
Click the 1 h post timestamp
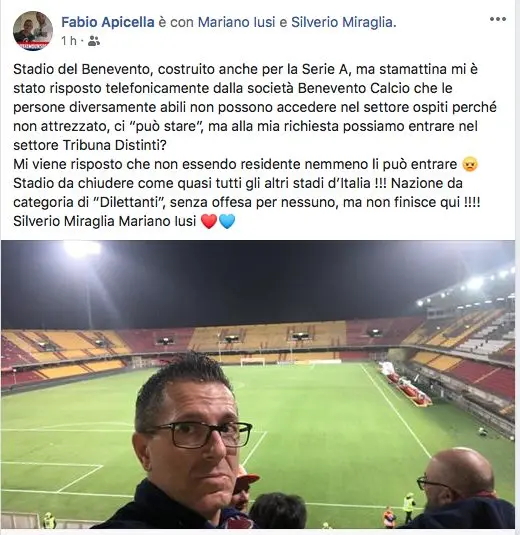click(x=69, y=41)
